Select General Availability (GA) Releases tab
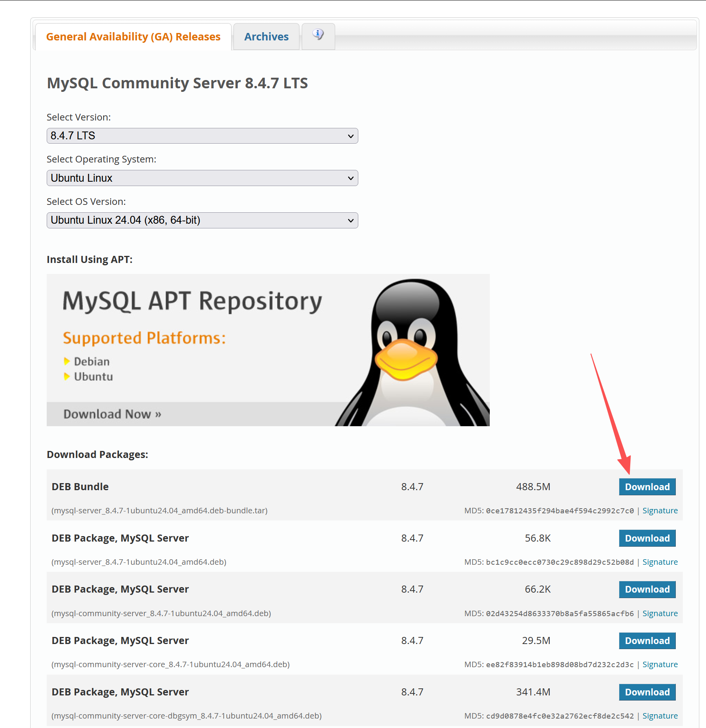 click(133, 36)
